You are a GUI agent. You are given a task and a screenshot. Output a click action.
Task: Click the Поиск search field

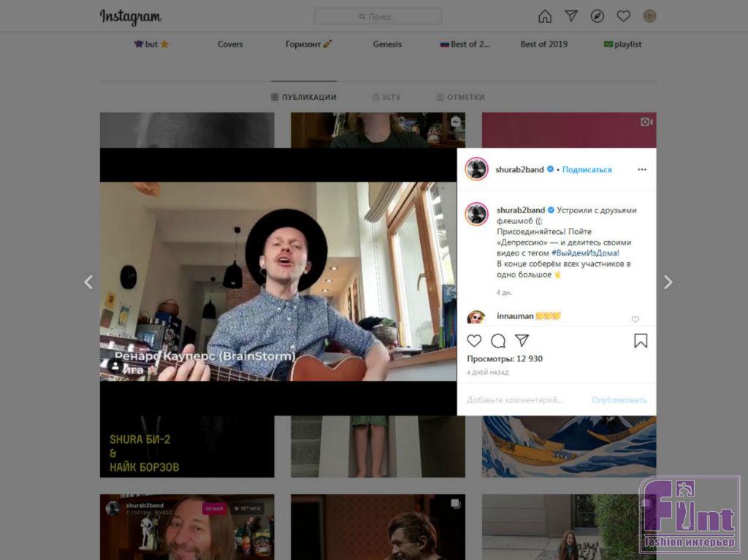click(378, 16)
